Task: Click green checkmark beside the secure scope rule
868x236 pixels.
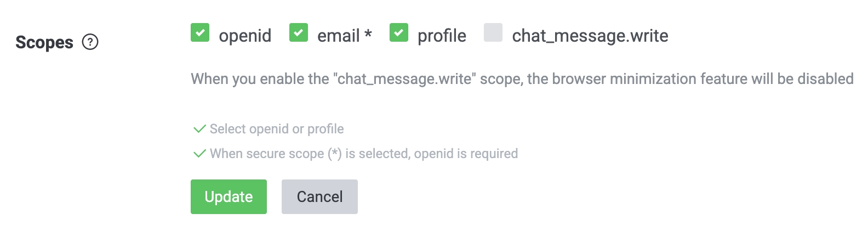Action: (199, 154)
